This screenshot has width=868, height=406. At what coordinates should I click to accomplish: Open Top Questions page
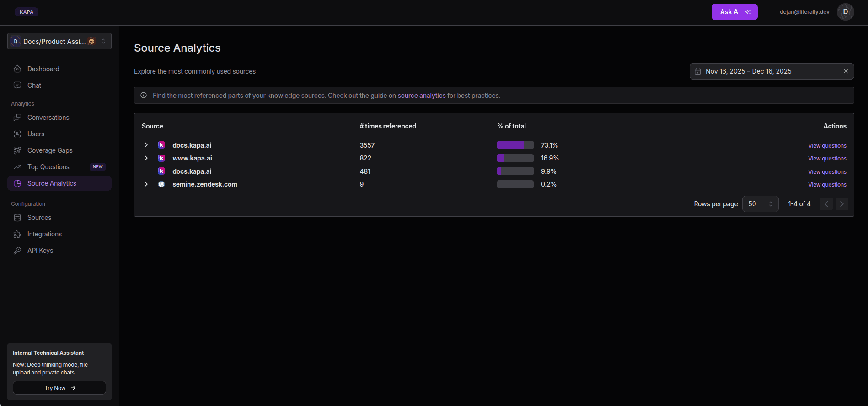(x=59, y=167)
